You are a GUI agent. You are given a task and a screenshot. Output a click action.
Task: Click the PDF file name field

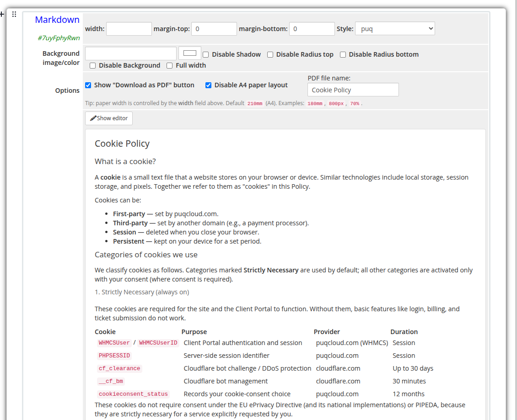pyautogui.click(x=353, y=90)
